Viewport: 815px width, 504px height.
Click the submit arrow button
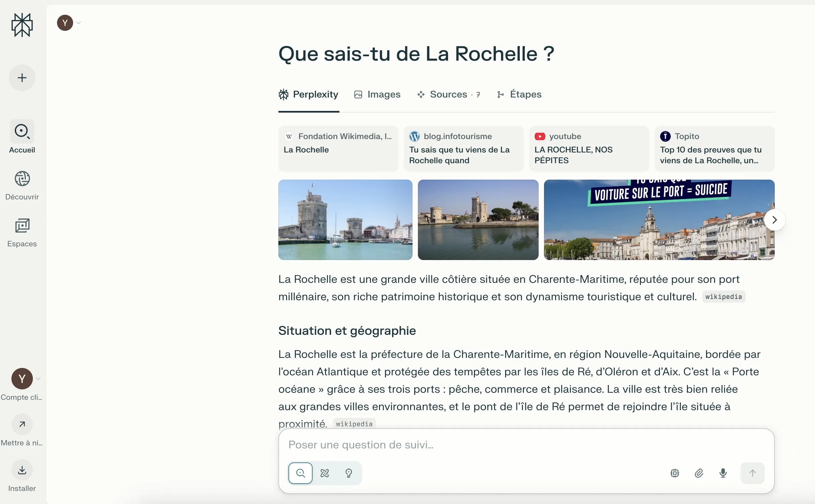tap(752, 473)
